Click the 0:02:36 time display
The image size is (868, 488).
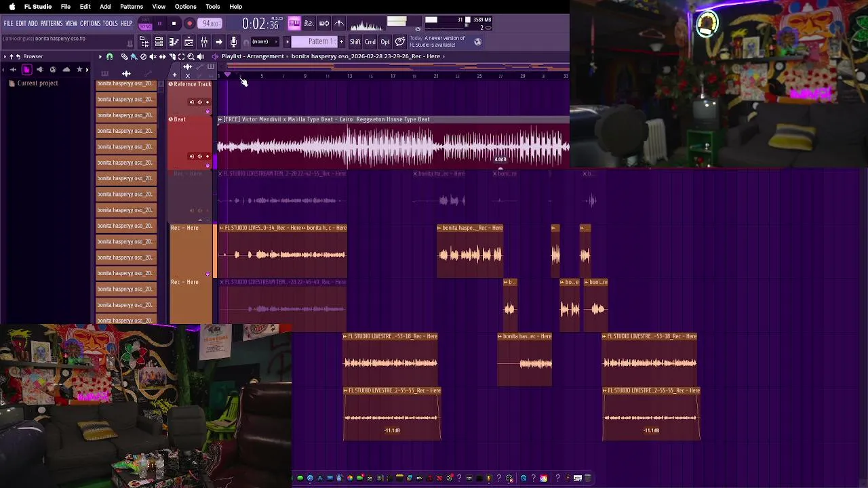260,24
